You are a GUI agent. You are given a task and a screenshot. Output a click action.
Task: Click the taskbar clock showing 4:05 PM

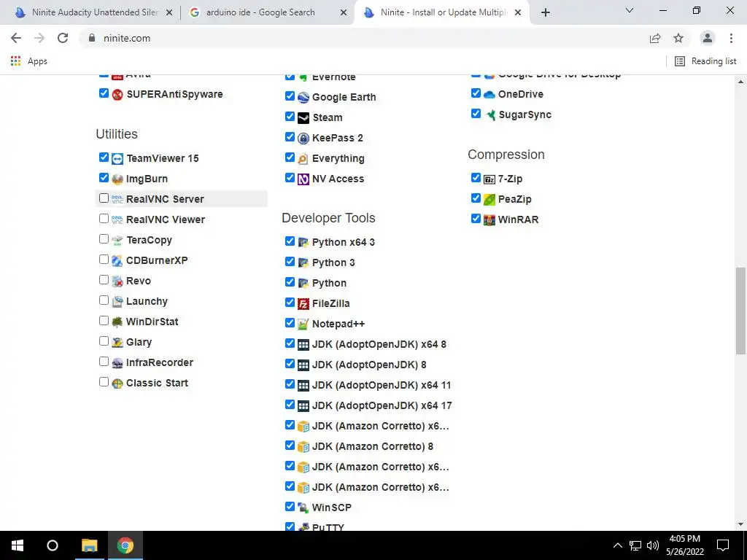684,545
